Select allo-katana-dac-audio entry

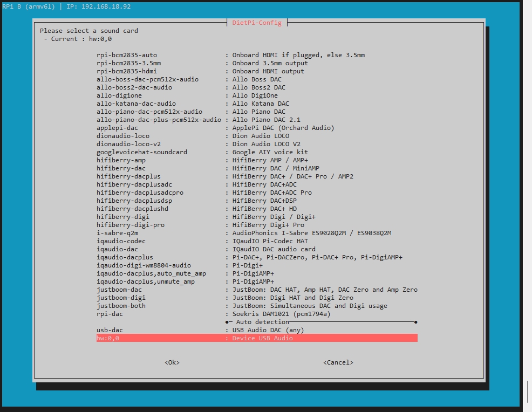257,104
